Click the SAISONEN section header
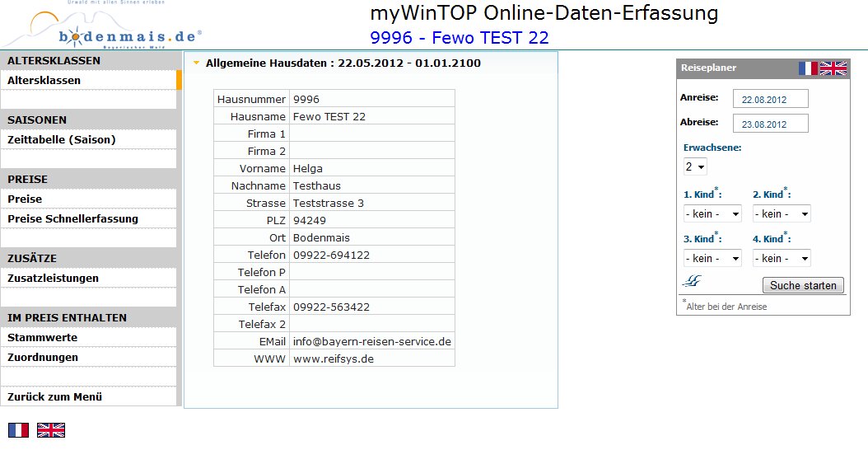Viewport: 868px width, 464px height. click(x=36, y=120)
